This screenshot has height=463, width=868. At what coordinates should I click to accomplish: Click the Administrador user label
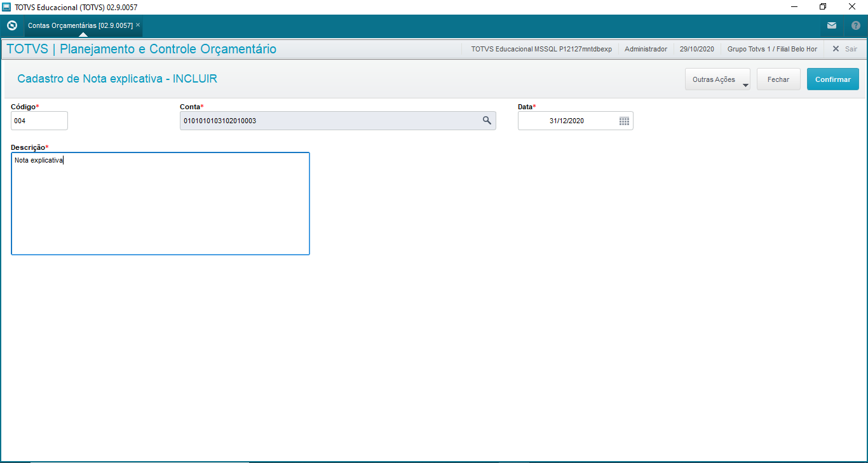tap(646, 49)
